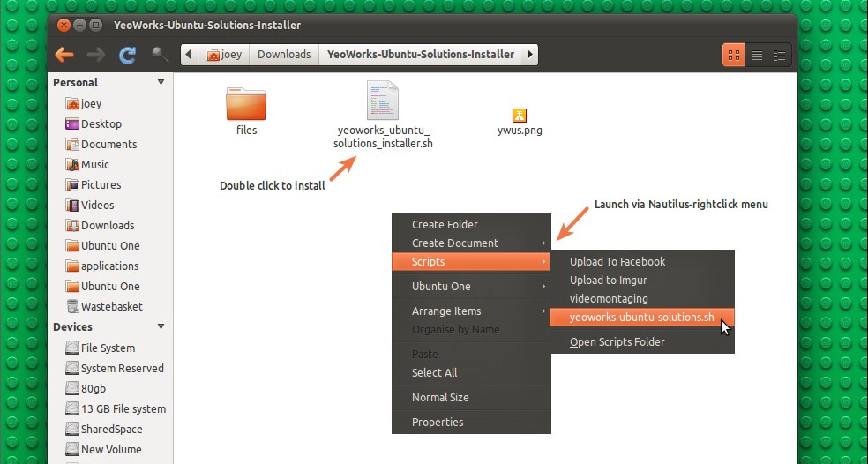Open the Scripts submenu
This screenshot has height=464, width=868.
pyautogui.click(x=471, y=261)
